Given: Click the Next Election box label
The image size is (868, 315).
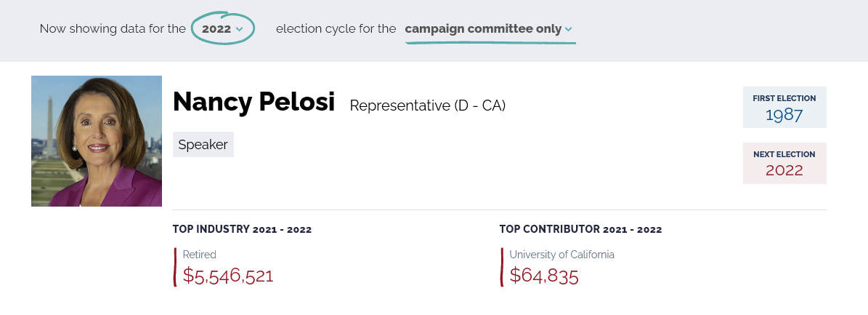Looking at the screenshot, I should pyautogui.click(x=784, y=154).
